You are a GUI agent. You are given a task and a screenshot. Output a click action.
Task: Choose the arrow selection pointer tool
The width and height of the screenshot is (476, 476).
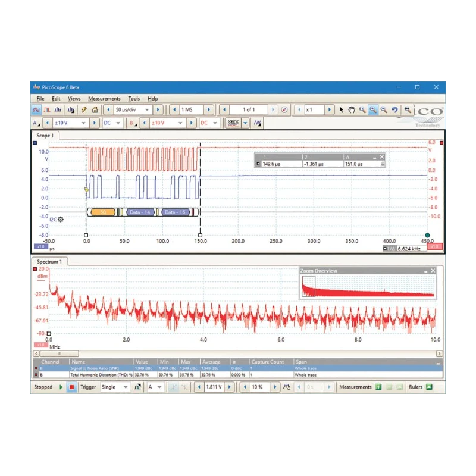tap(341, 110)
